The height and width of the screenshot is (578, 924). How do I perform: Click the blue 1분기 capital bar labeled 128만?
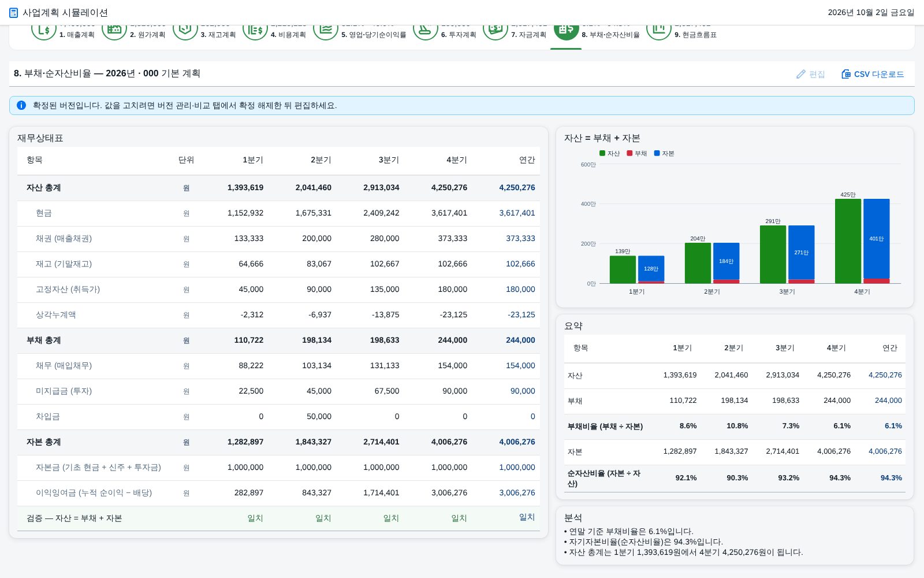point(651,269)
